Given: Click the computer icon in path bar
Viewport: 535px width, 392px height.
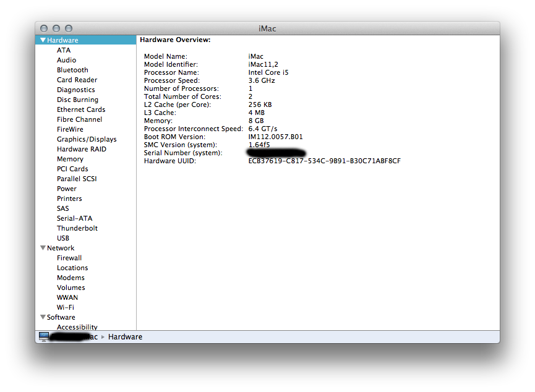Looking at the screenshot, I should tap(44, 337).
